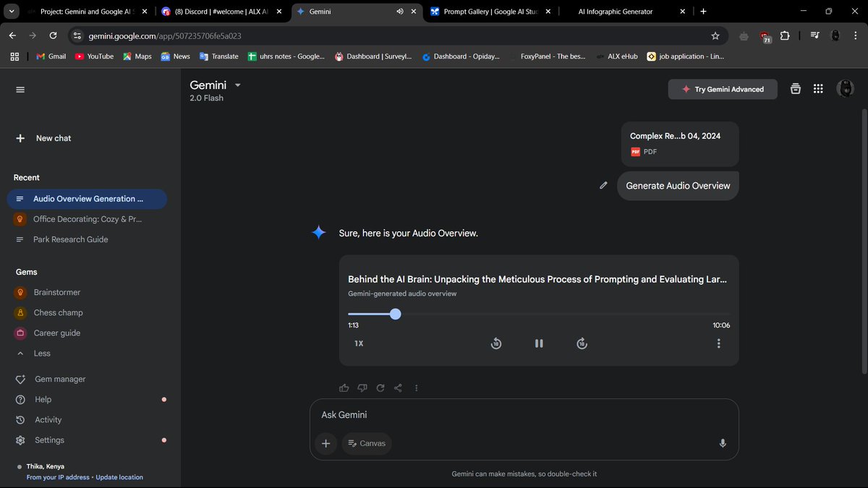
Task: Open response more options below reply
Action: pos(417,388)
